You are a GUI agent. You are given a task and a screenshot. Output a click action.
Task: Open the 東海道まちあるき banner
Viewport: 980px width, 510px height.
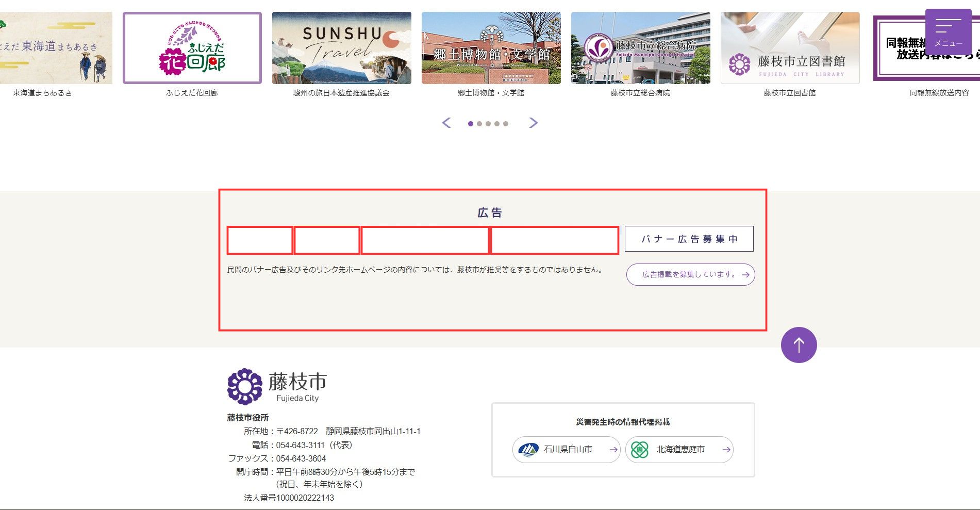(x=56, y=48)
